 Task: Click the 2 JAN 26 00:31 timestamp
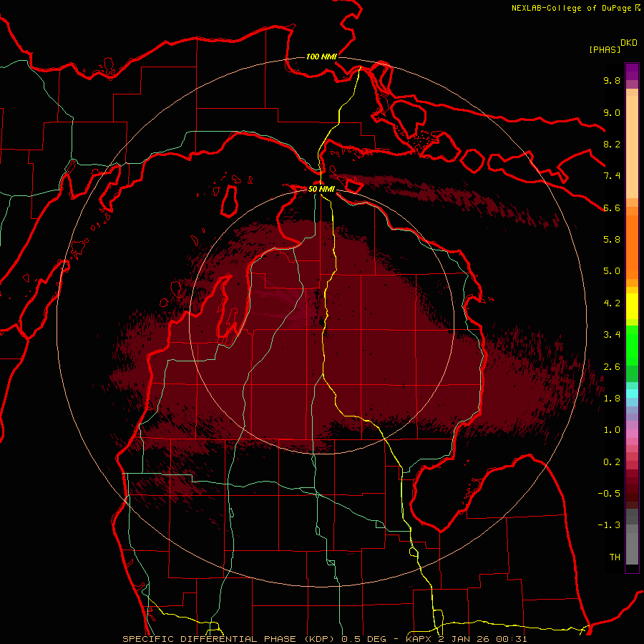(x=484, y=639)
